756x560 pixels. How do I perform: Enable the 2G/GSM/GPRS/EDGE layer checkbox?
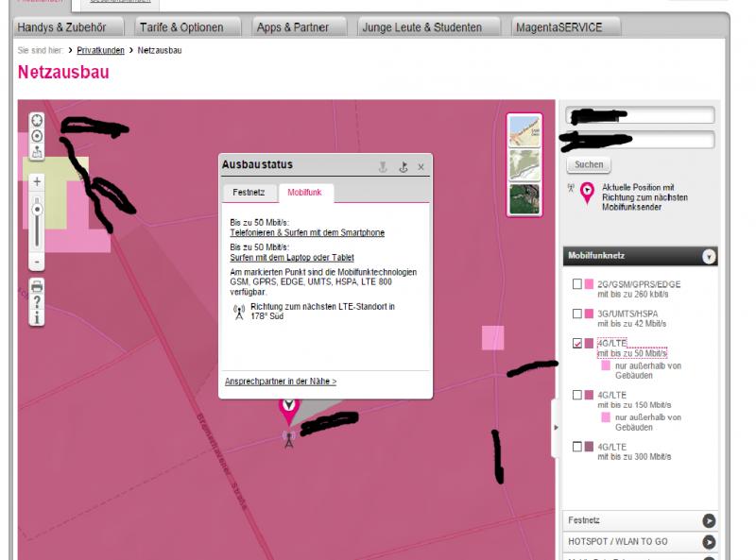pyautogui.click(x=577, y=284)
